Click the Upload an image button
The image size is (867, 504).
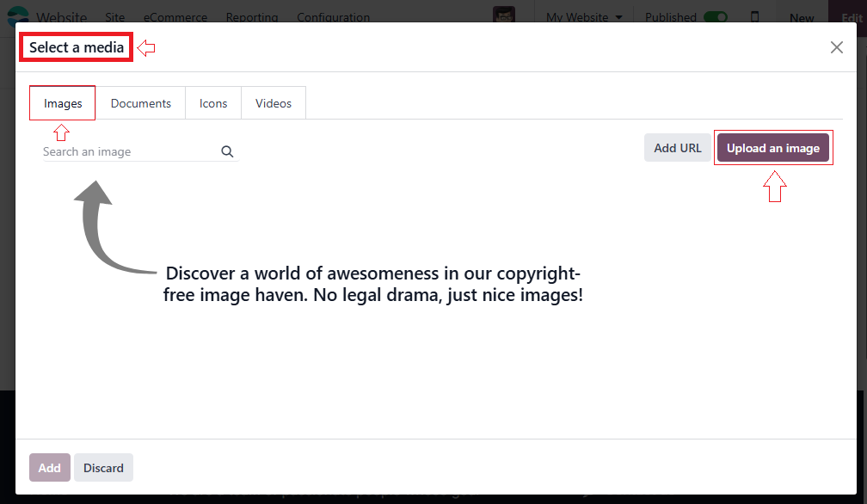(x=773, y=147)
